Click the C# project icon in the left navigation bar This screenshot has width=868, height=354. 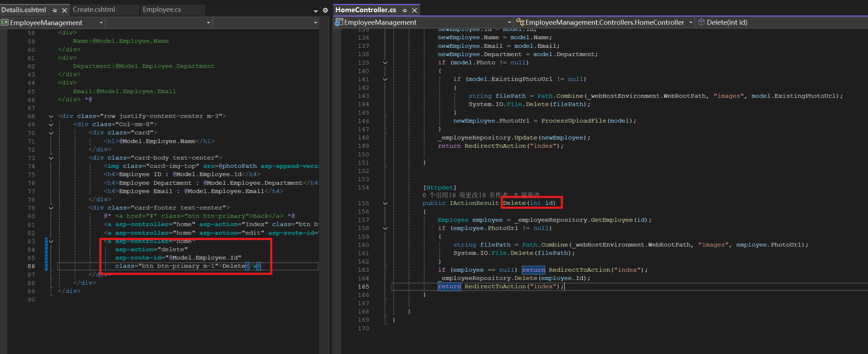pos(5,23)
